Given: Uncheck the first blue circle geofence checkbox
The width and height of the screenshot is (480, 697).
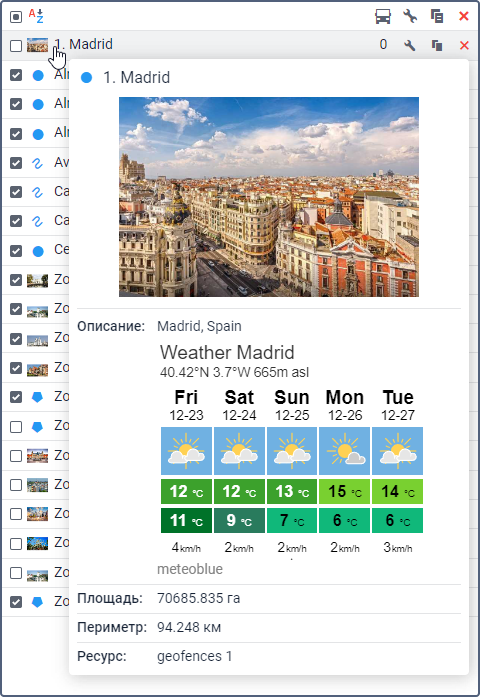Looking at the screenshot, I should pyautogui.click(x=16, y=75).
